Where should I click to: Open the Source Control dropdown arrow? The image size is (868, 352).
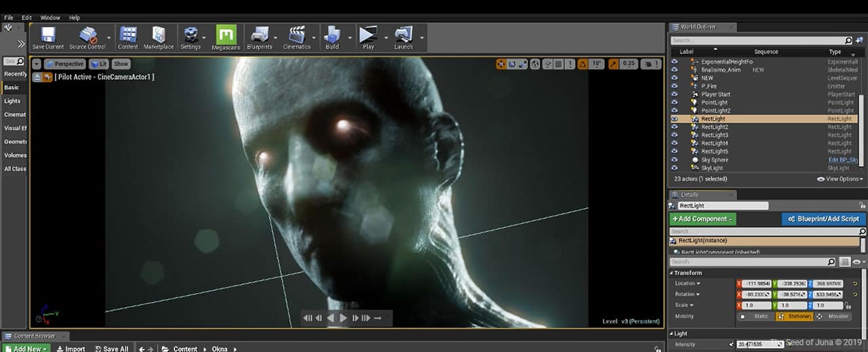[x=109, y=38]
